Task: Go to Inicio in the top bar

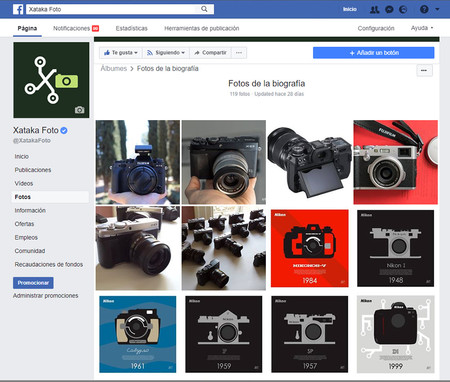Action: click(x=350, y=9)
